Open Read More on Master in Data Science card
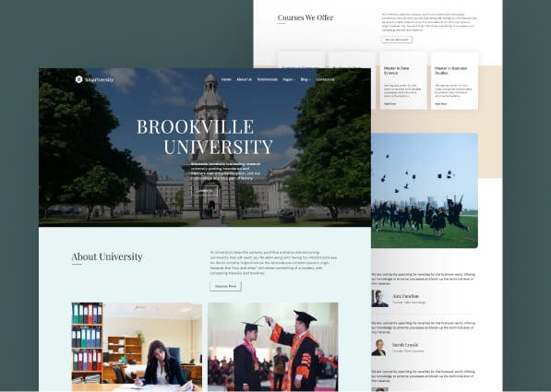 [389, 104]
